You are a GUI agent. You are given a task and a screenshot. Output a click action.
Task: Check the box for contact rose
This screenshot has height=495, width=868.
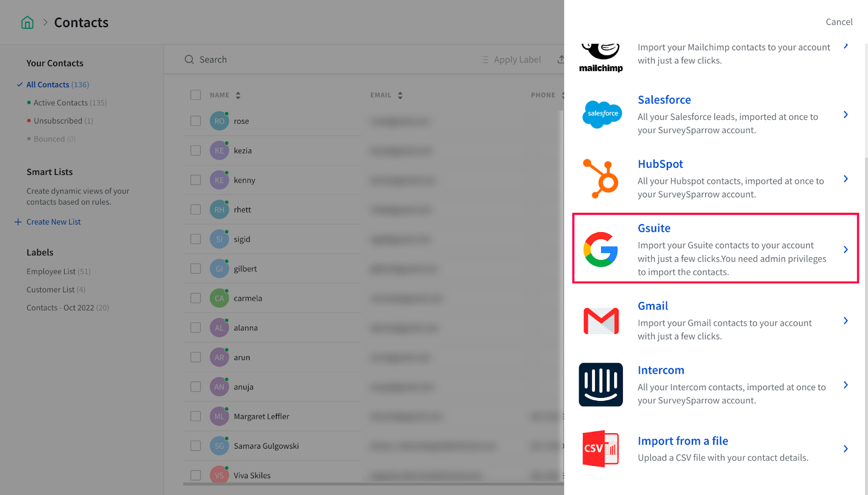[196, 121]
